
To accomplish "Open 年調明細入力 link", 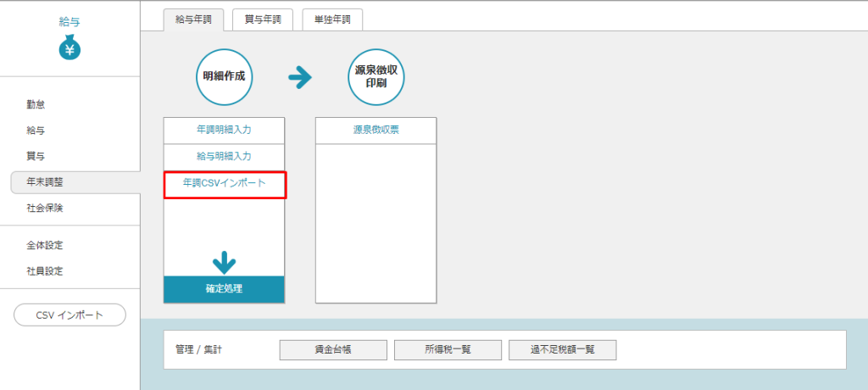I will point(224,131).
